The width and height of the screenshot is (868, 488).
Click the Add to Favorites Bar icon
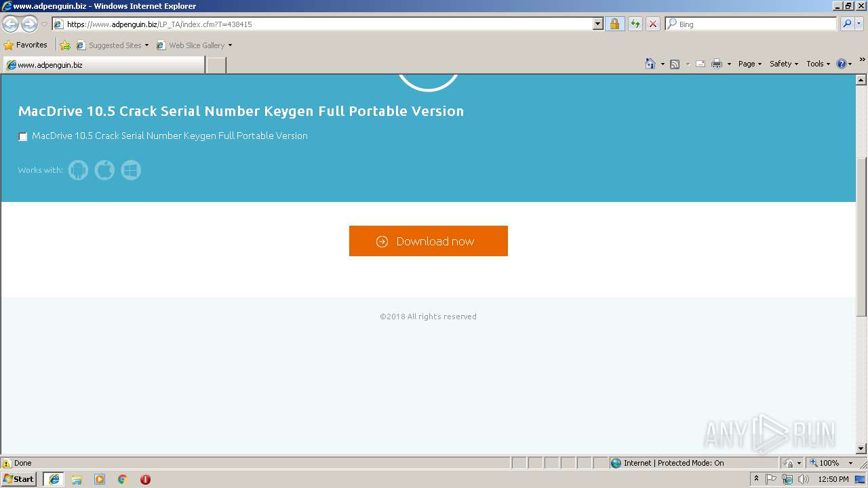point(65,45)
